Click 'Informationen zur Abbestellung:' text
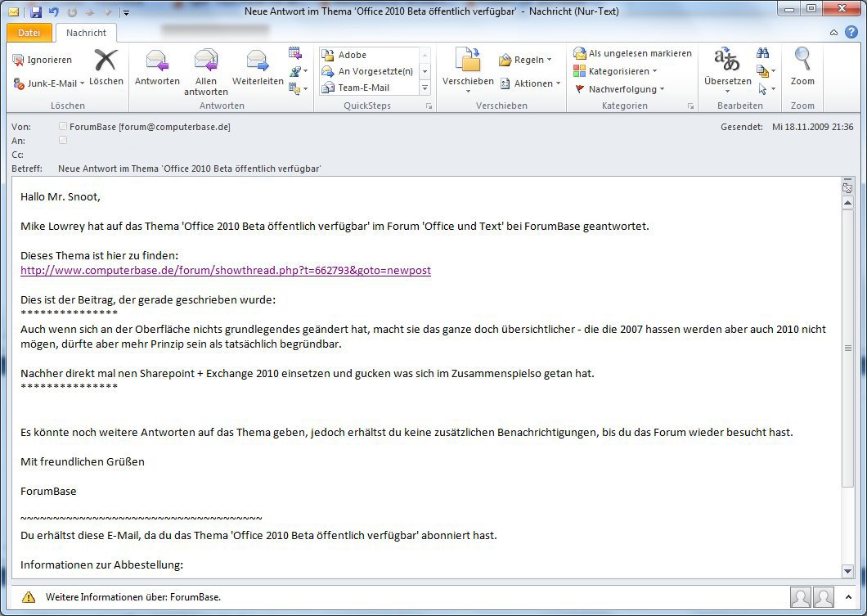This screenshot has height=616, width=867. (x=101, y=564)
